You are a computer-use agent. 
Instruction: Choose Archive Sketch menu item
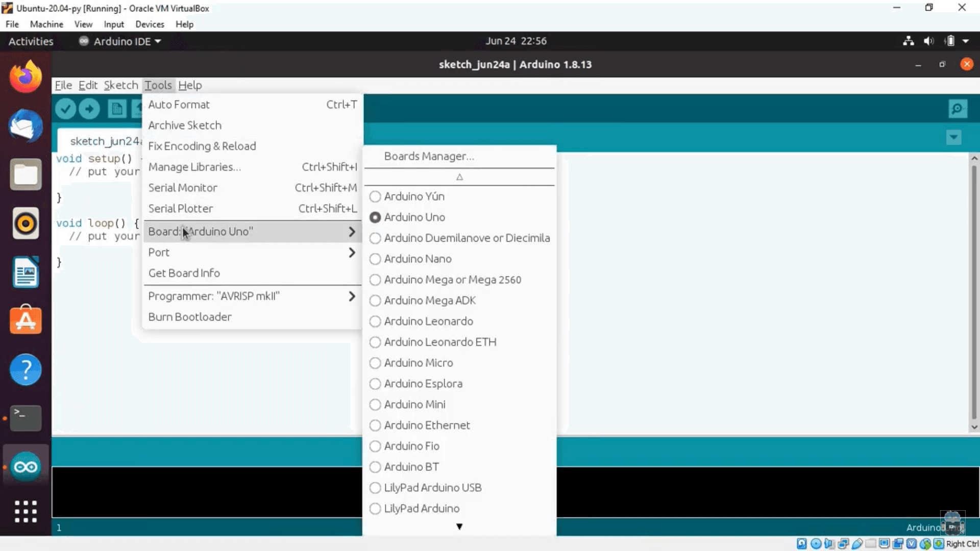[x=252, y=126]
